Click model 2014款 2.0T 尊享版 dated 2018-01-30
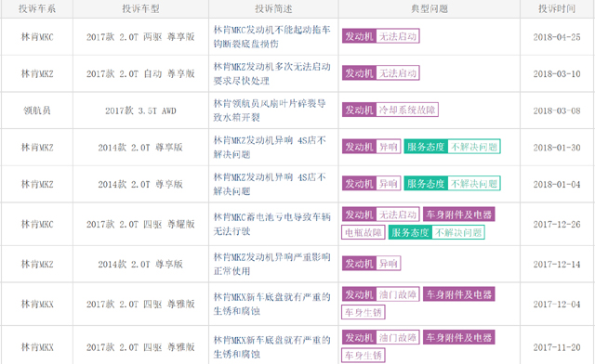Image resolution: width=595 pixels, height=364 pixels. [x=140, y=147]
